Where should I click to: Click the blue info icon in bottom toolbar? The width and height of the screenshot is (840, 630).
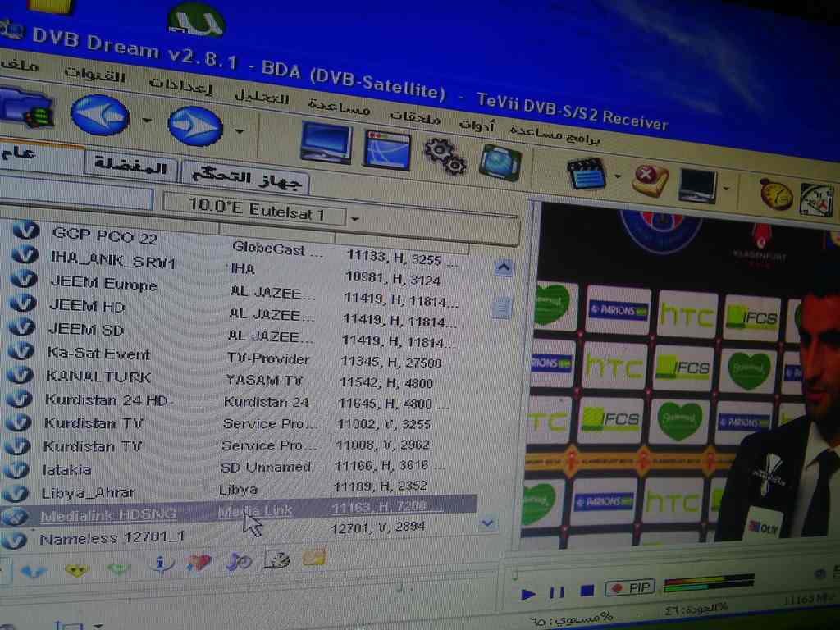(x=160, y=564)
